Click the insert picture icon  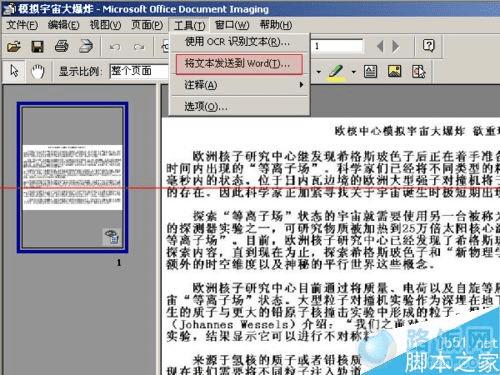(x=394, y=71)
